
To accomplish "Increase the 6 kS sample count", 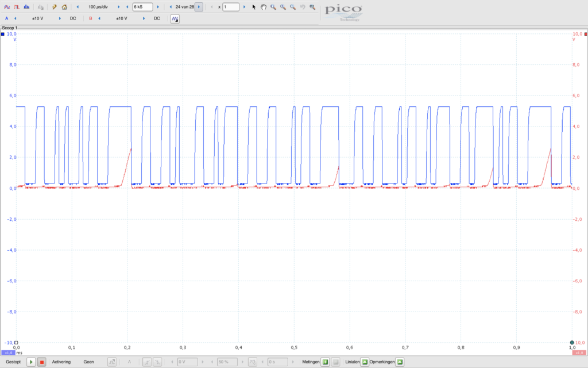I will coord(158,7).
